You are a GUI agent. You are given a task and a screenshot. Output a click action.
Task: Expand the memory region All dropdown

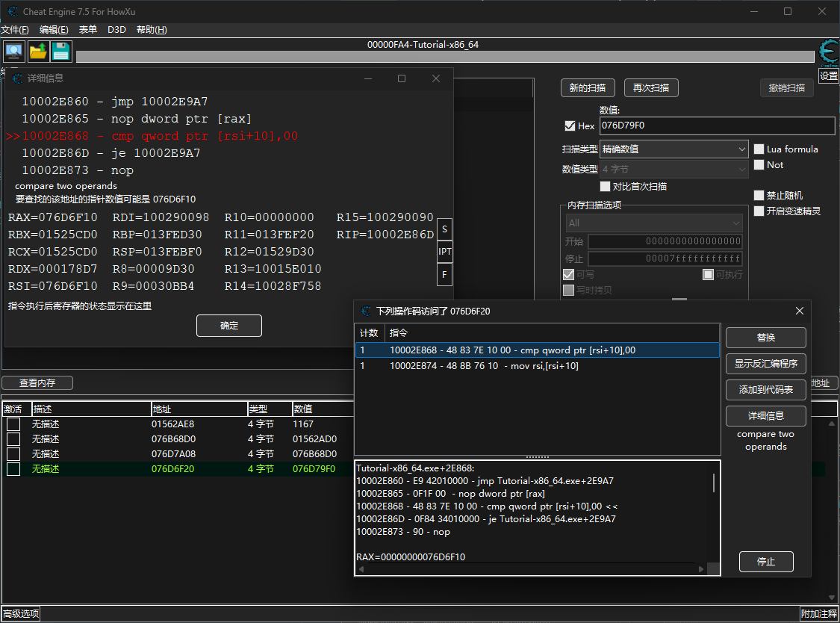point(653,223)
